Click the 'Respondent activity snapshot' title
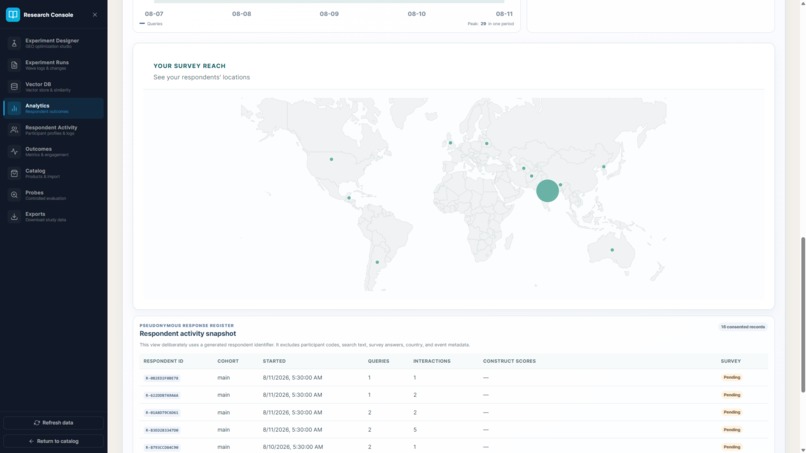The width and height of the screenshot is (806, 453). click(x=188, y=334)
